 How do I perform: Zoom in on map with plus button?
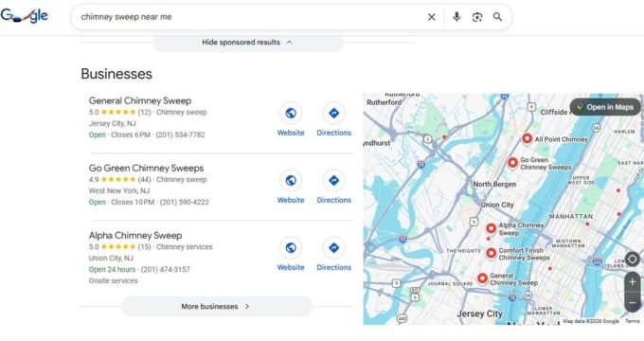pos(632,282)
